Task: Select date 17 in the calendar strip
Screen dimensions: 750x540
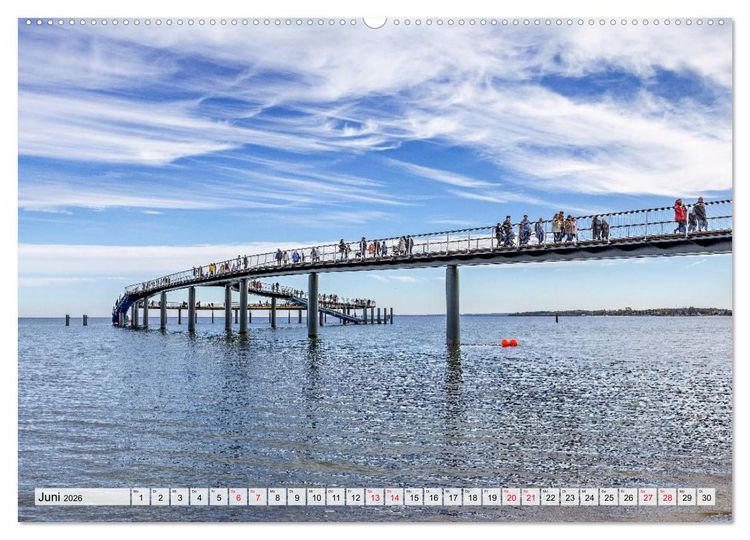Action: [452, 497]
